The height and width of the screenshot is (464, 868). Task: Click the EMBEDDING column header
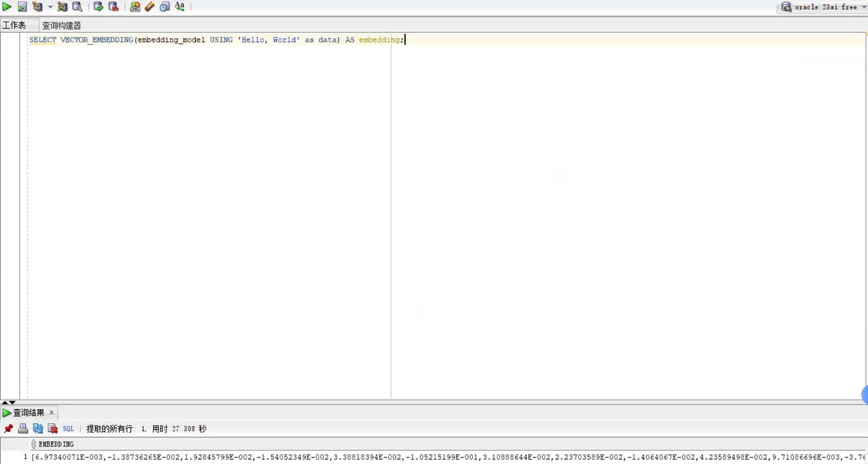click(56, 444)
